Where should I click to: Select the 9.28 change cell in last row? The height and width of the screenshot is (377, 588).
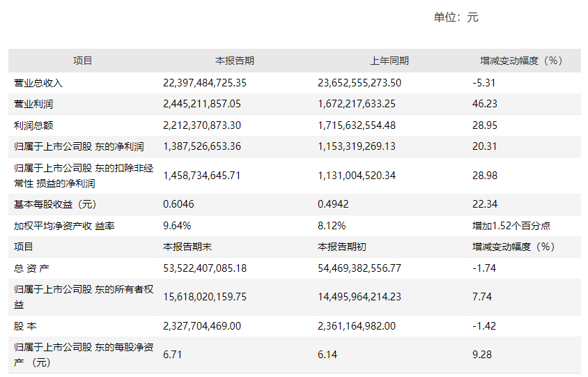[482, 355]
